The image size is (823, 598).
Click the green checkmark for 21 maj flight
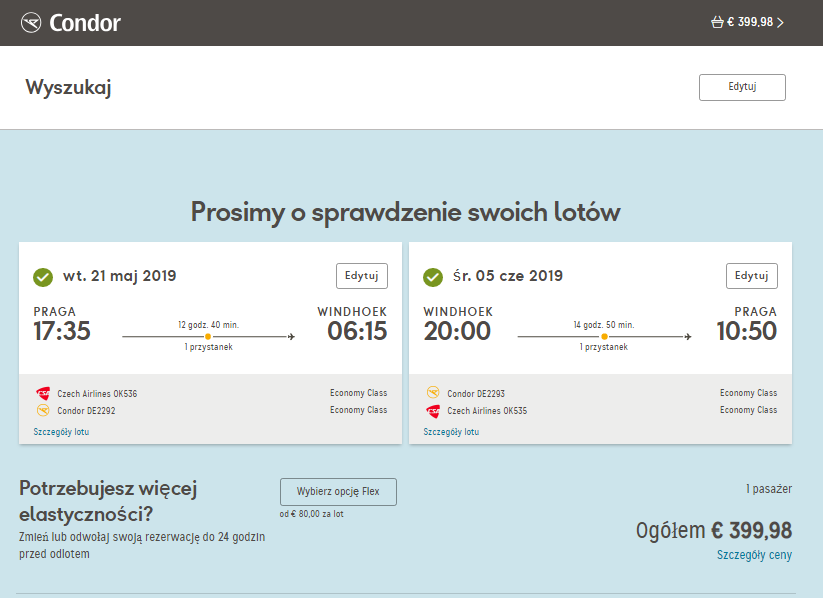(x=43, y=277)
